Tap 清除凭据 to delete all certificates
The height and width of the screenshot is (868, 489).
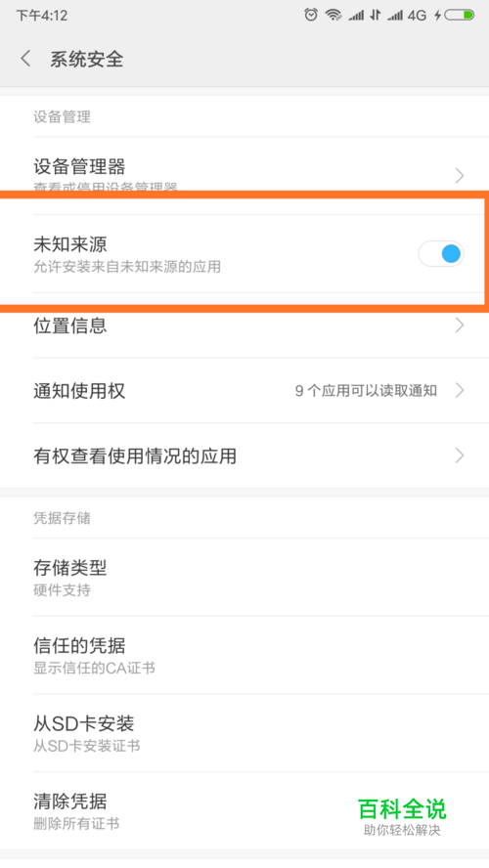244,811
